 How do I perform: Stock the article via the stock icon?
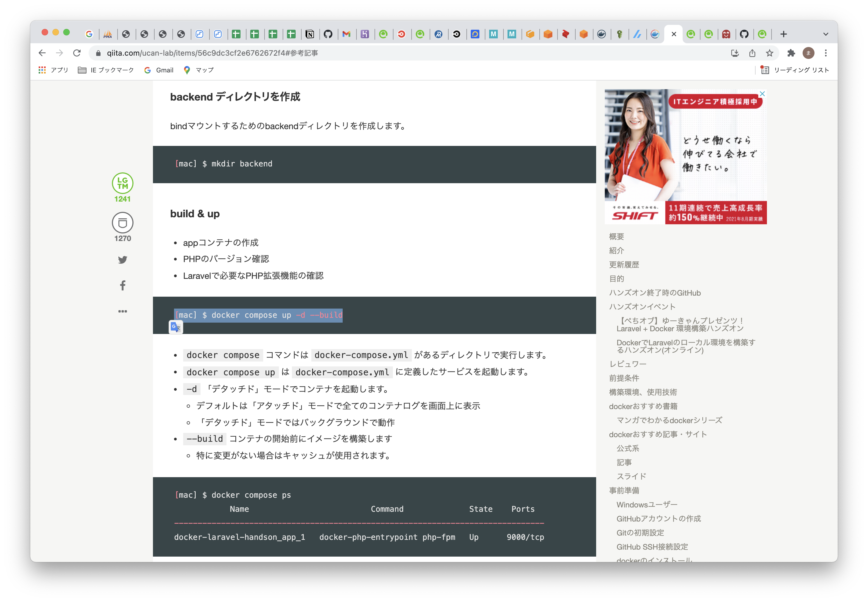(122, 223)
